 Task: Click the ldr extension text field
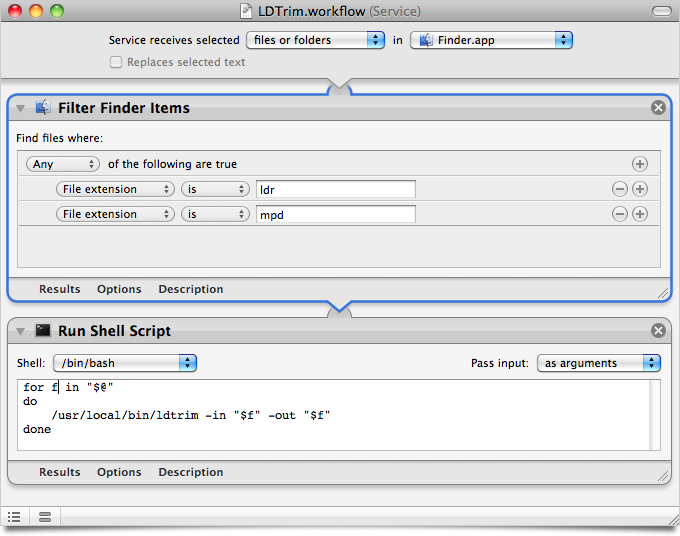tap(336, 190)
